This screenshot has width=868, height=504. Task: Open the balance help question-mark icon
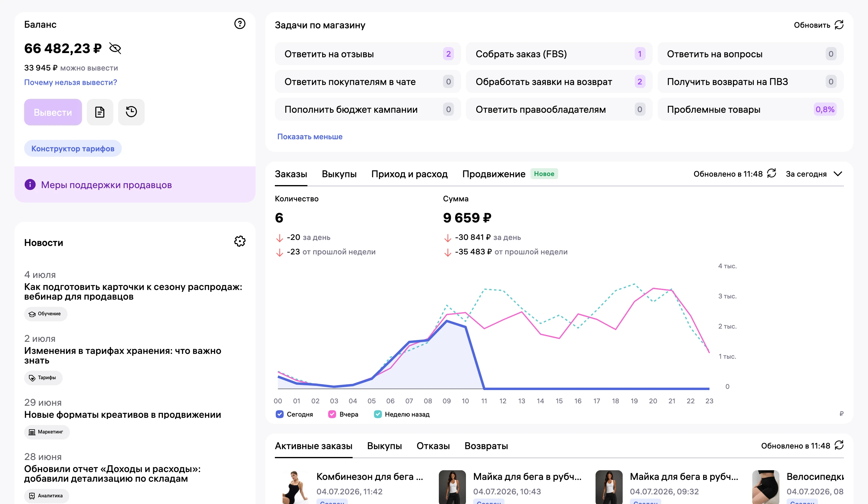240,24
